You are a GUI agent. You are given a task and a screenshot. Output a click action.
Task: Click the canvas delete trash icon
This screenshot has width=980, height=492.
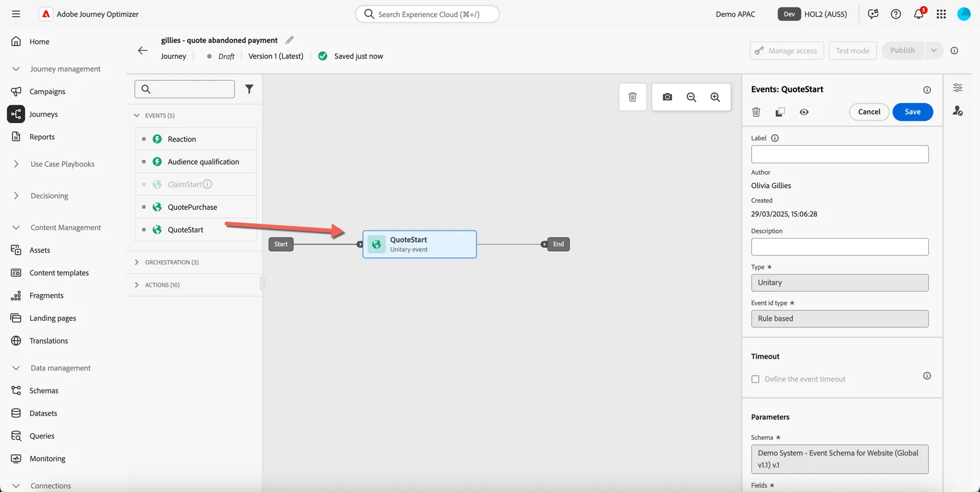[x=633, y=97]
